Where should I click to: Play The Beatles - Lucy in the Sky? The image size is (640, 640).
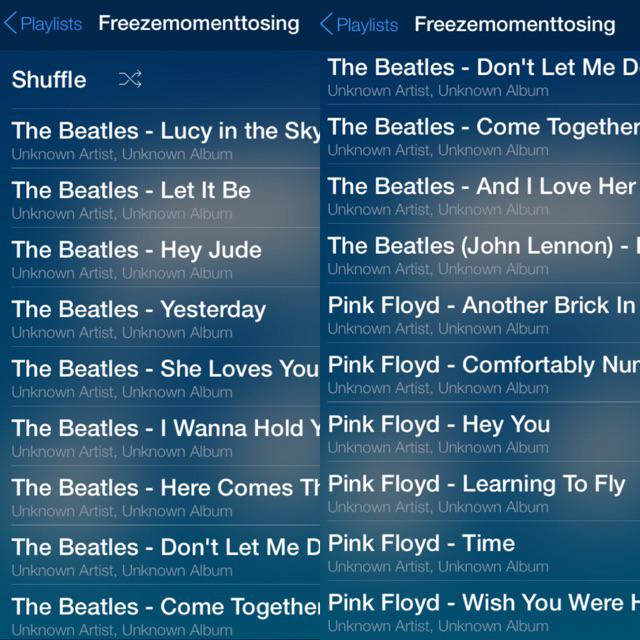coord(166,138)
